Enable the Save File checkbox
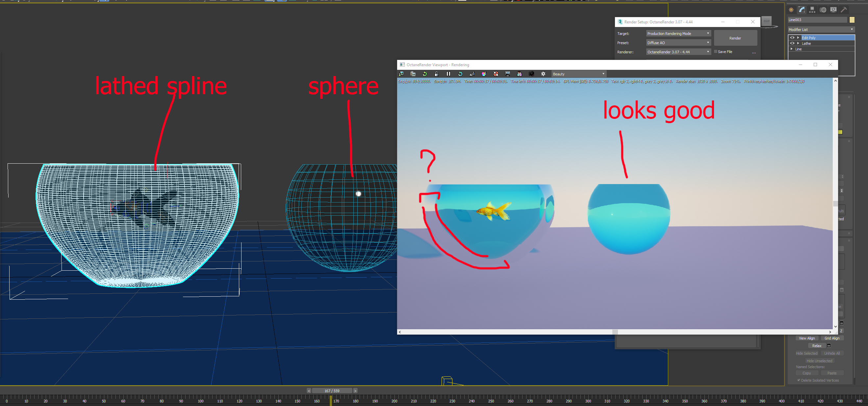Screen dimensions: 868x406 coord(716,52)
